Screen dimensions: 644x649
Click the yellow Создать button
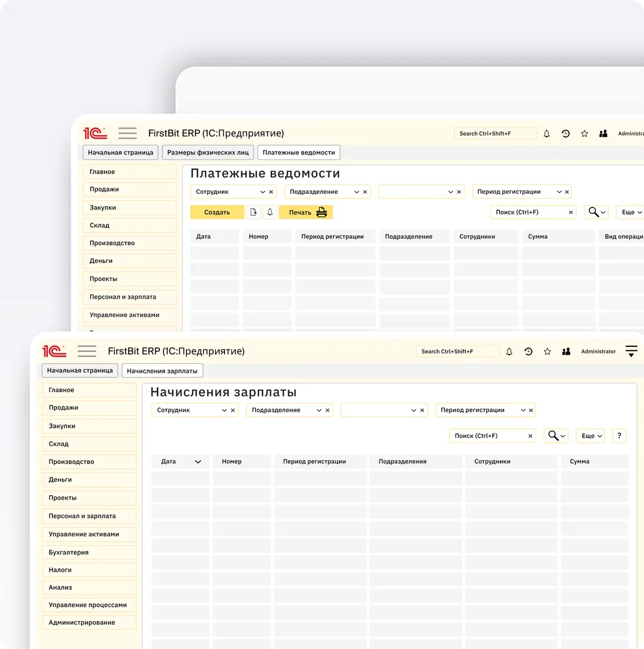point(217,213)
